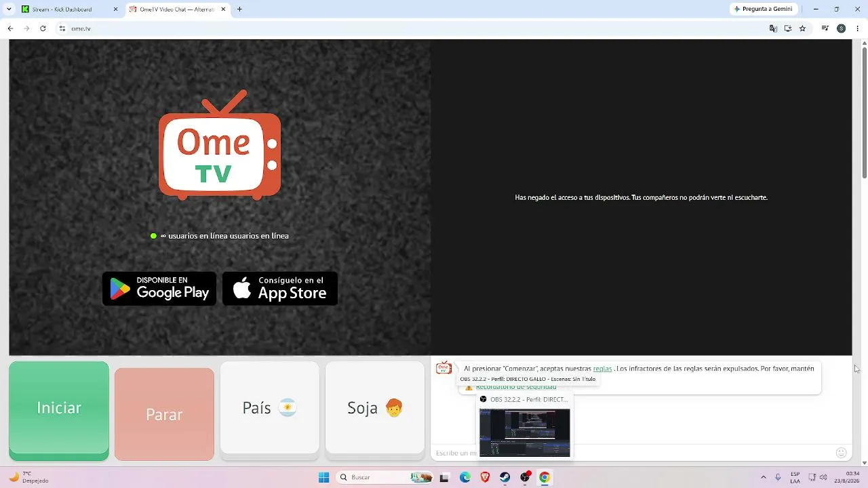868x488 pixels.
Task: Select the OmeTV Video Chat tab
Action: point(178,9)
